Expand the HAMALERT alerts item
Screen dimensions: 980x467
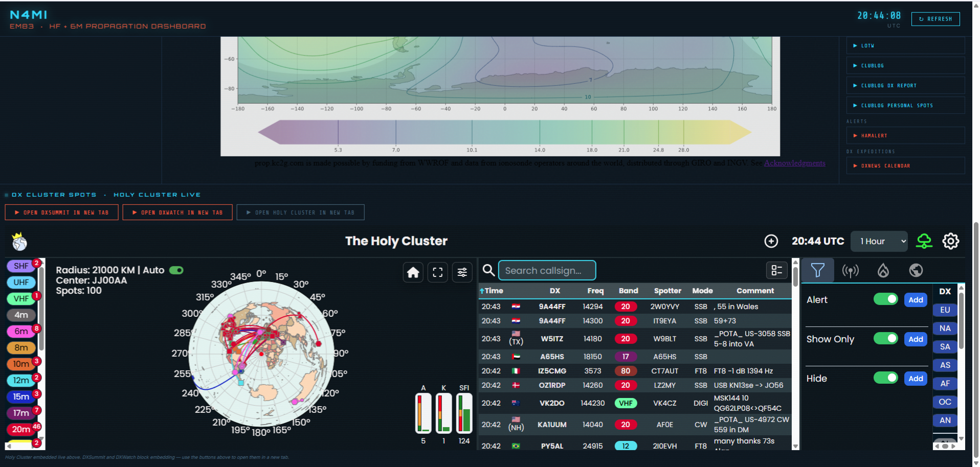[x=905, y=135]
